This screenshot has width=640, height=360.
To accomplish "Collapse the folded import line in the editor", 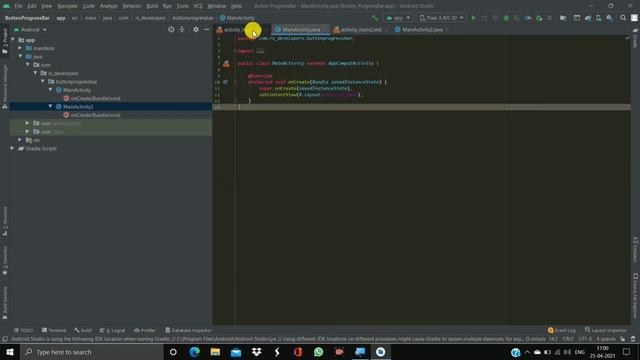I will tap(236, 51).
